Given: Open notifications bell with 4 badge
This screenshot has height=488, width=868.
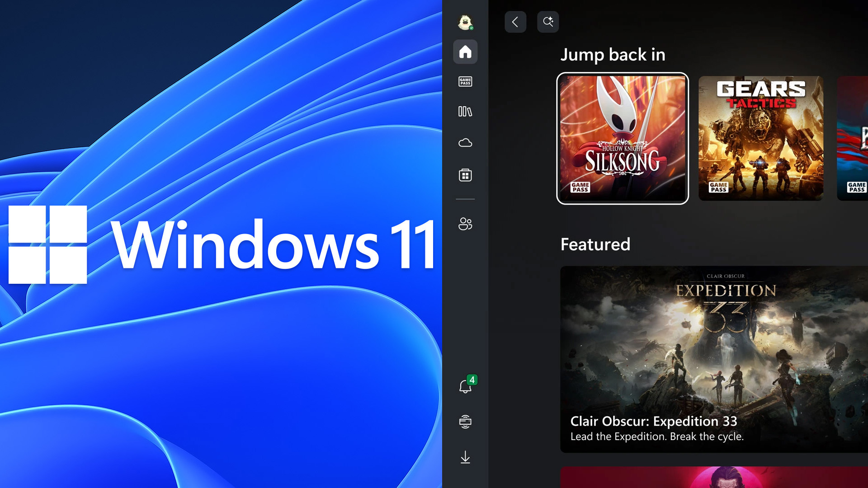Looking at the screenshot, I should pos(465,386).
